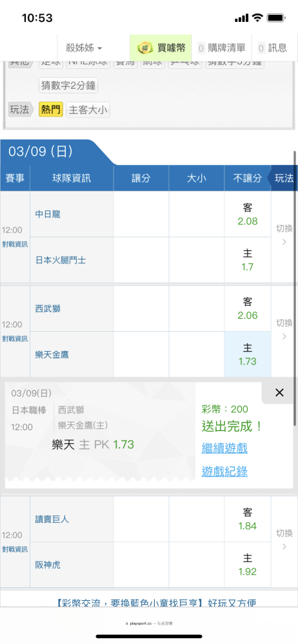Pick 阪神虎 home odds 1.92

248,565
